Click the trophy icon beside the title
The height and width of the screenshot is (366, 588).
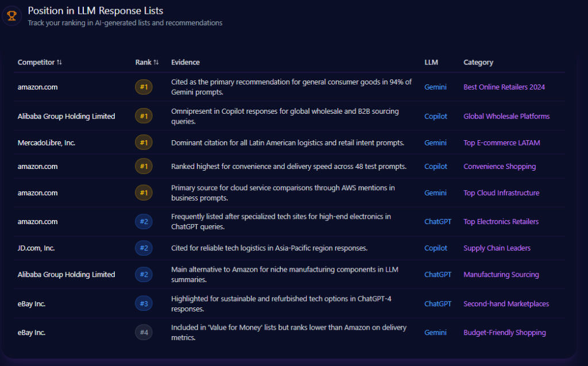pyautogui.click(x=11, y=16)
